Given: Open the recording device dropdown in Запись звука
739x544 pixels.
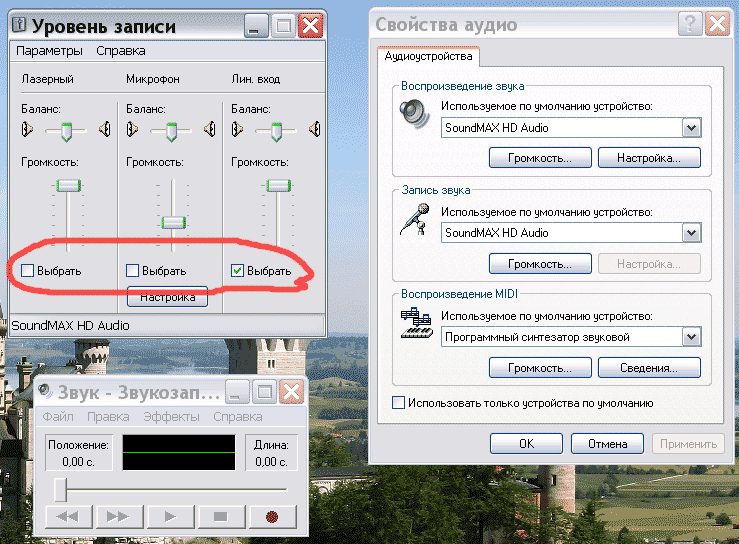Looking at the screenshot, I should pyautogui.click(x=690, y=233).
